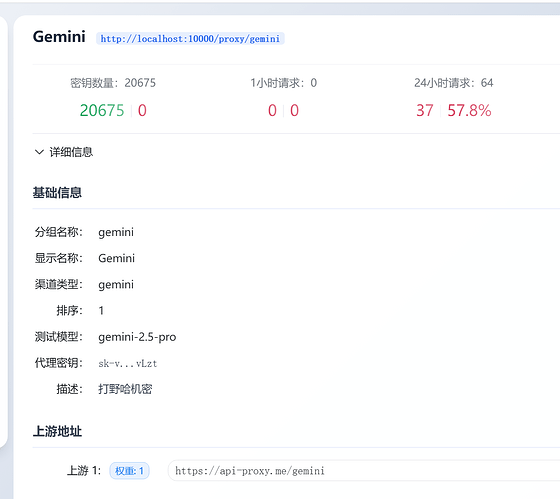Click the 排序 value 1
The height and width of the screenshot is (499, 560).
pos(101,310)
